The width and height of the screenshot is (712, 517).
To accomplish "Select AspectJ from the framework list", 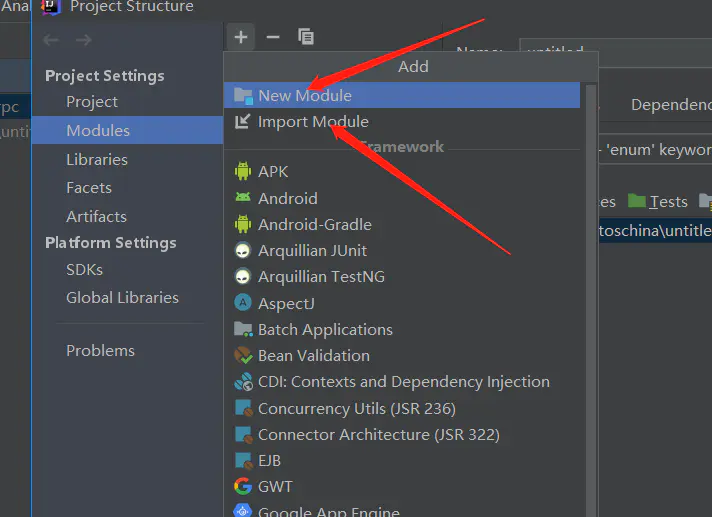I will [x=285, y=303].
